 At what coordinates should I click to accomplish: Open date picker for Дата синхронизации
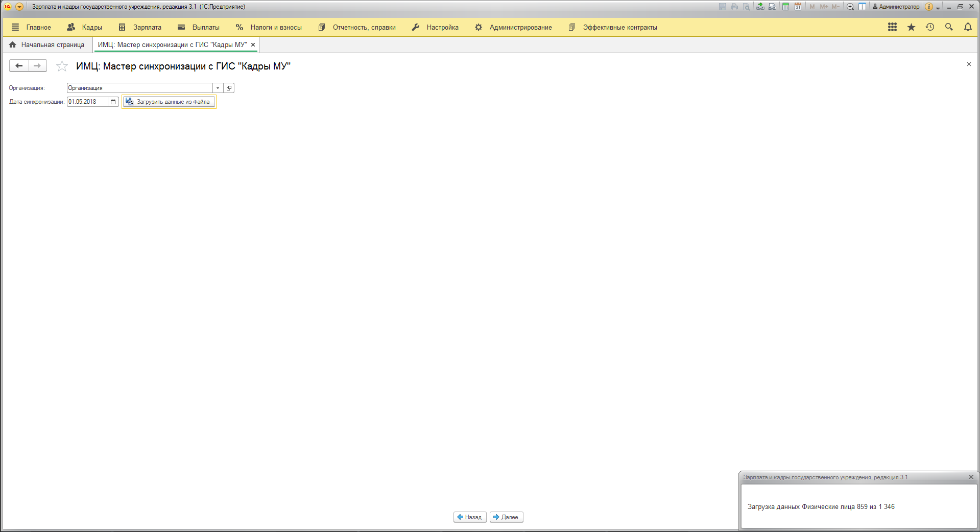[x=113, y=102]
